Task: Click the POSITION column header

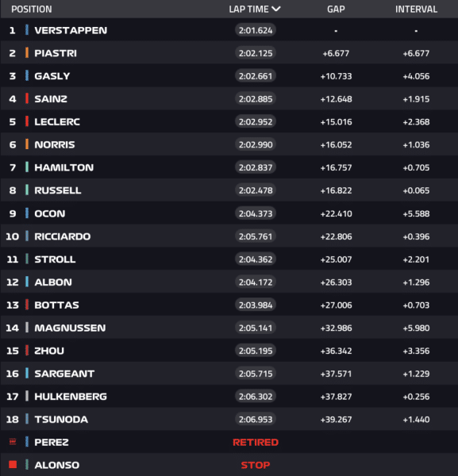Action: tap(32, 9)
